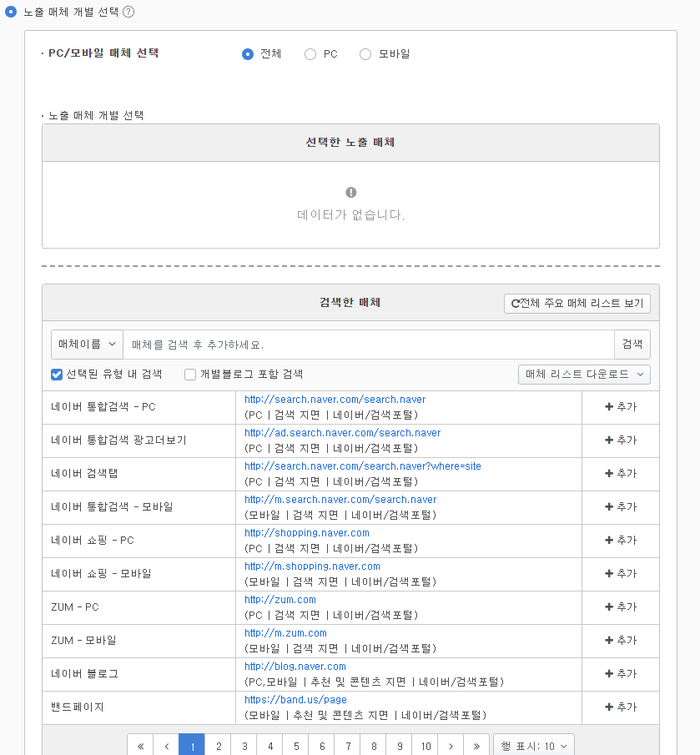
Task: Go to pagination page 4
Action: click(270, 746)
